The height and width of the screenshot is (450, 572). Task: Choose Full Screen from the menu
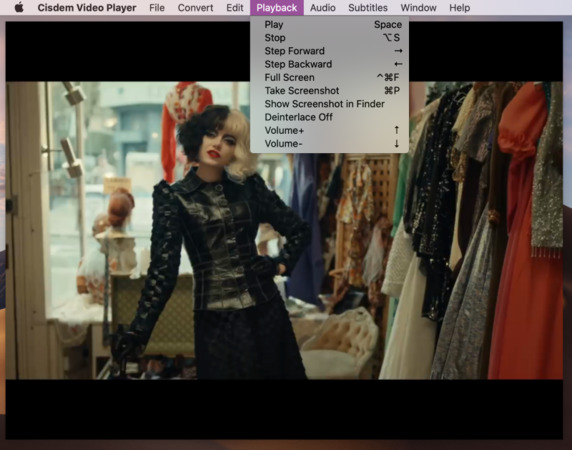click(x=329, y=78)
